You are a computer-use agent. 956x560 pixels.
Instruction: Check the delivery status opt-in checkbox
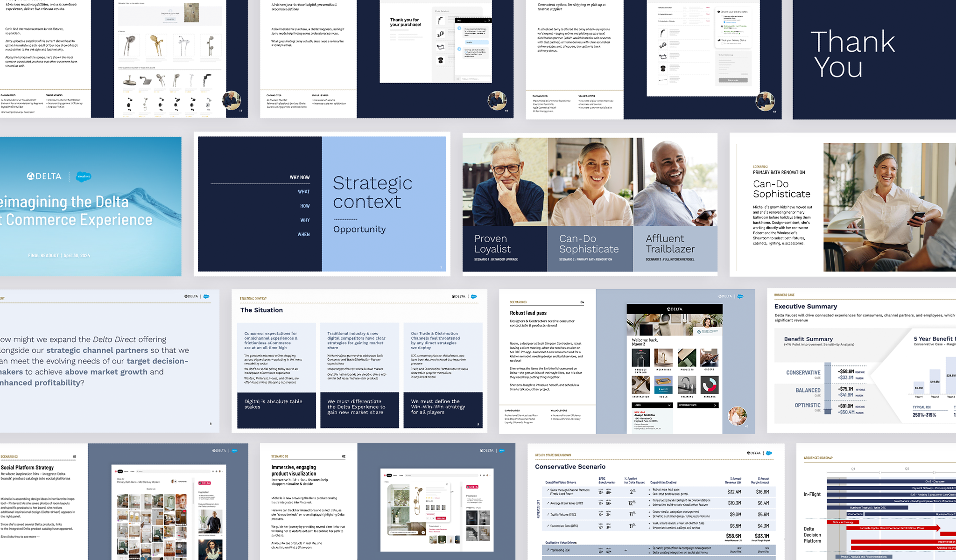[722, 43]
